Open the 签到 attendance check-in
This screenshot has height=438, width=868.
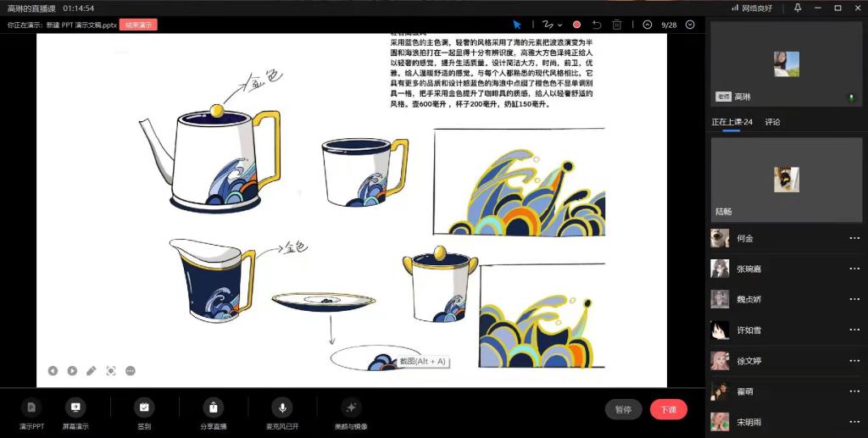(x=144, y=413)
